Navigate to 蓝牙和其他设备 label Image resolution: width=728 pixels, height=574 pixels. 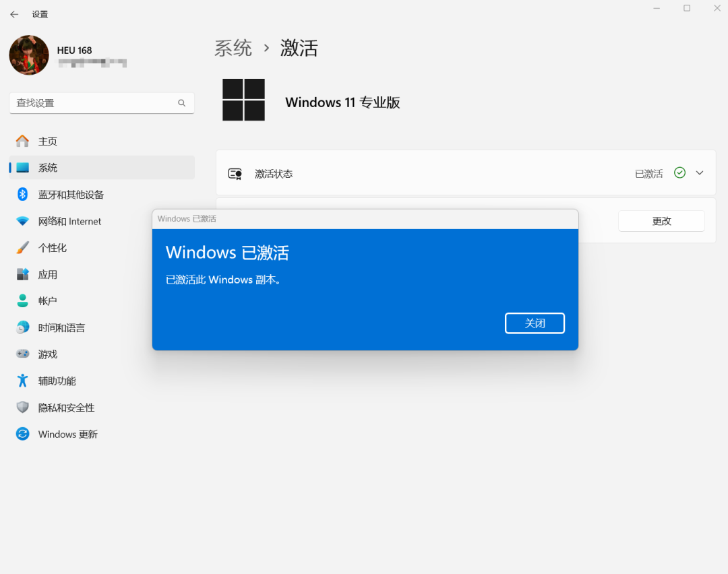(71, 195)
